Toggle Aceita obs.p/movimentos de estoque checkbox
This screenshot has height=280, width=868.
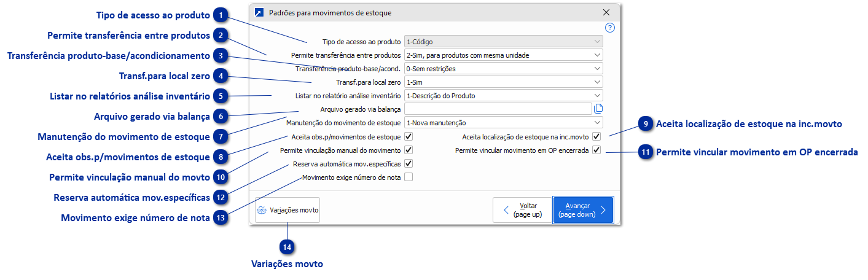coord(409,136)
